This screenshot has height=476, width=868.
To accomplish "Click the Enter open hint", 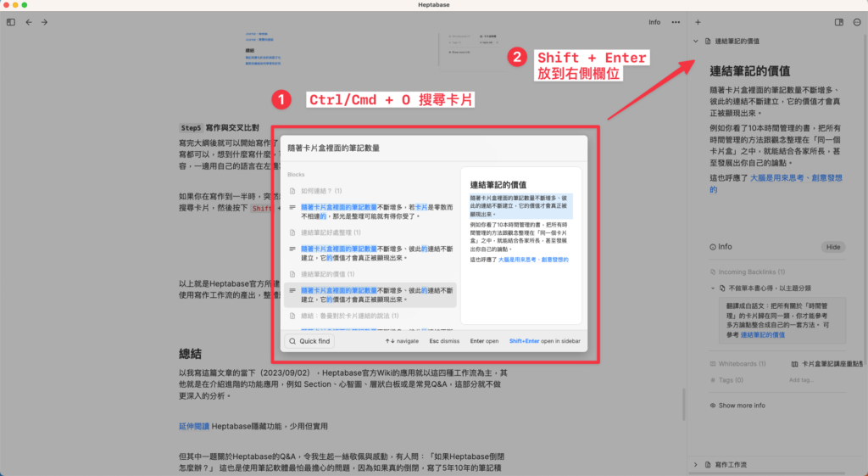I will pos(484,341).
